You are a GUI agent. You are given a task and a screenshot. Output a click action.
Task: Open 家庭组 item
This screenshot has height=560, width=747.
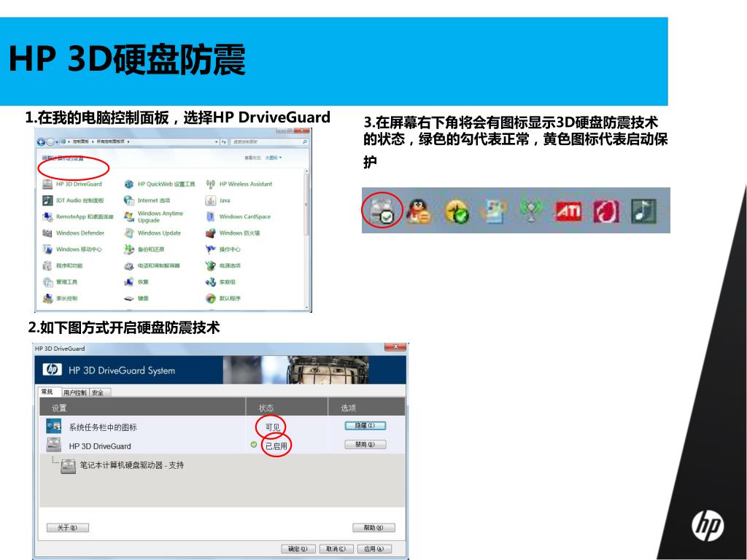[220, 282]
